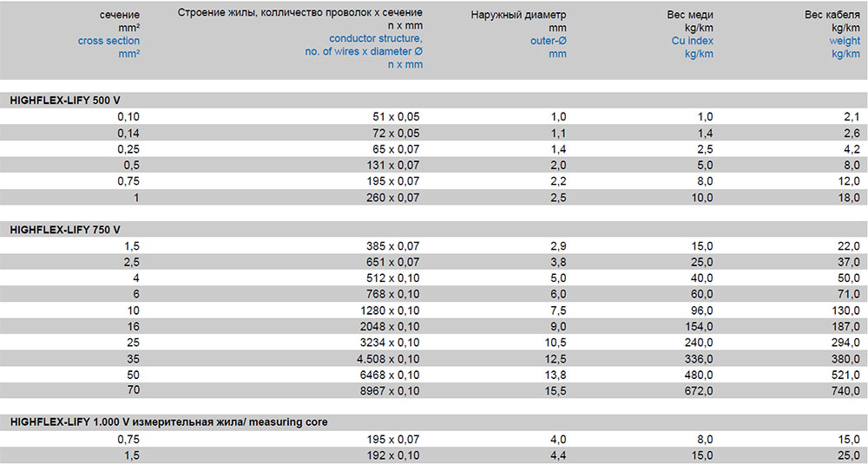Select conductor structure cell '192 x 0,10'
The height and width of the screenshot is (464, 868).
click(393, 455)
